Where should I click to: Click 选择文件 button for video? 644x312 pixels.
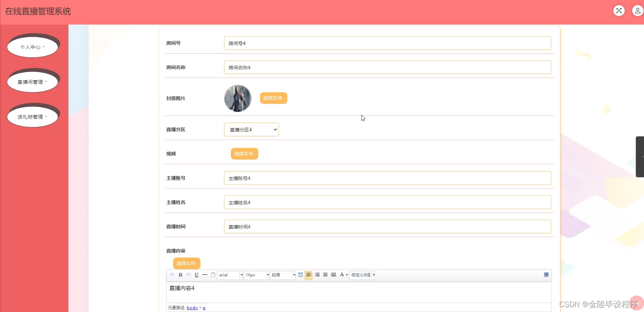click(245, 154)
